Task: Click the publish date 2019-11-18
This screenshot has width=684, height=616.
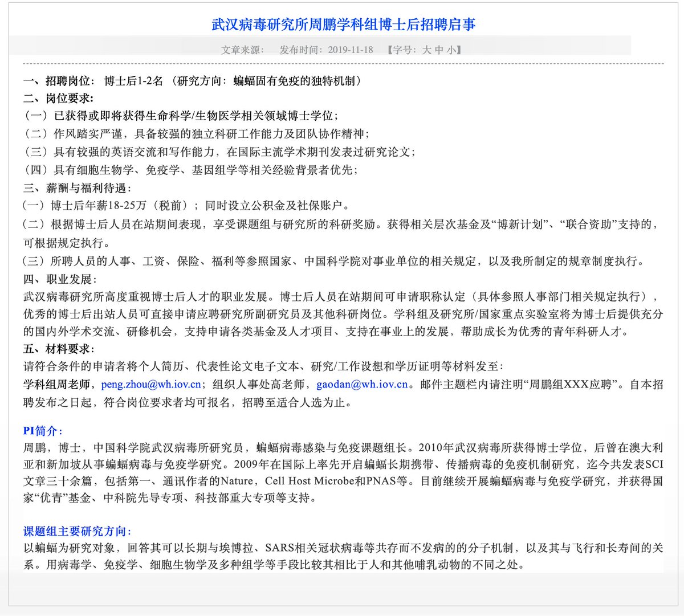Action: pos(351,50)
